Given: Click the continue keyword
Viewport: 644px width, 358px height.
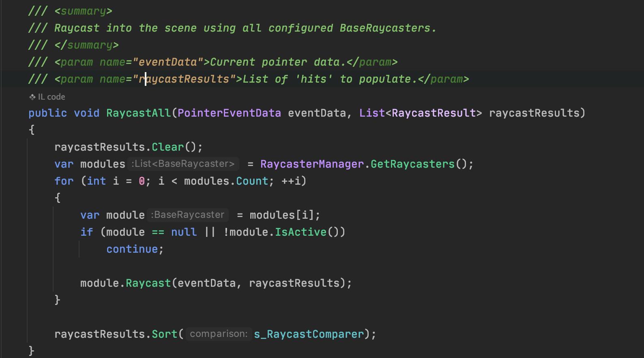Looking at the screenshot, I should 132,249.
